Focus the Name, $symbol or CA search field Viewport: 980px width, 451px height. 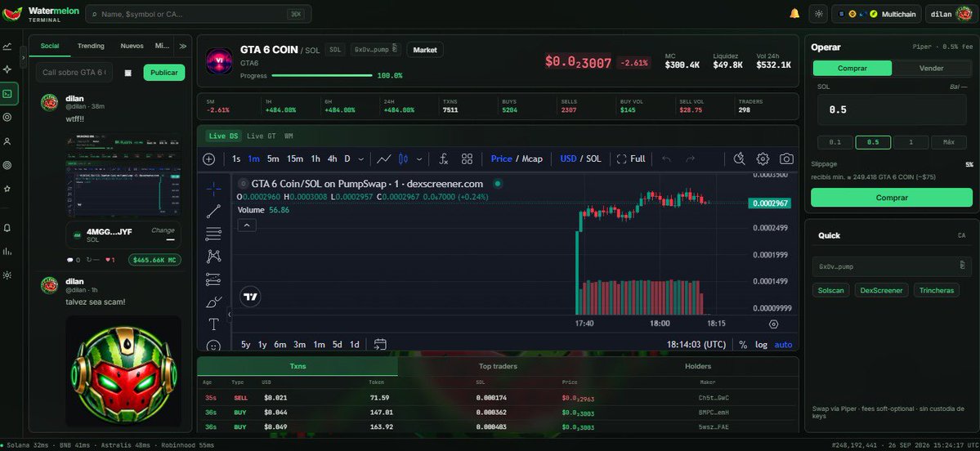click(198, 14)
